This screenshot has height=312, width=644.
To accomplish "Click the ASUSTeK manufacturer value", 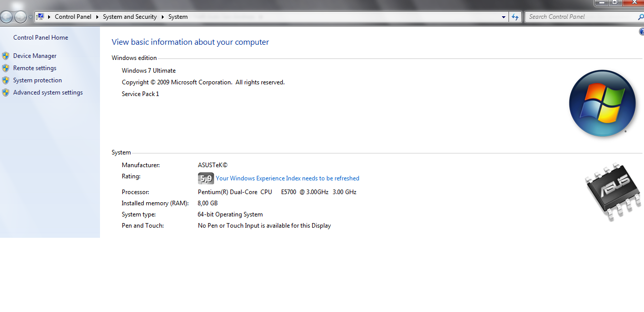I will (213, 165).
